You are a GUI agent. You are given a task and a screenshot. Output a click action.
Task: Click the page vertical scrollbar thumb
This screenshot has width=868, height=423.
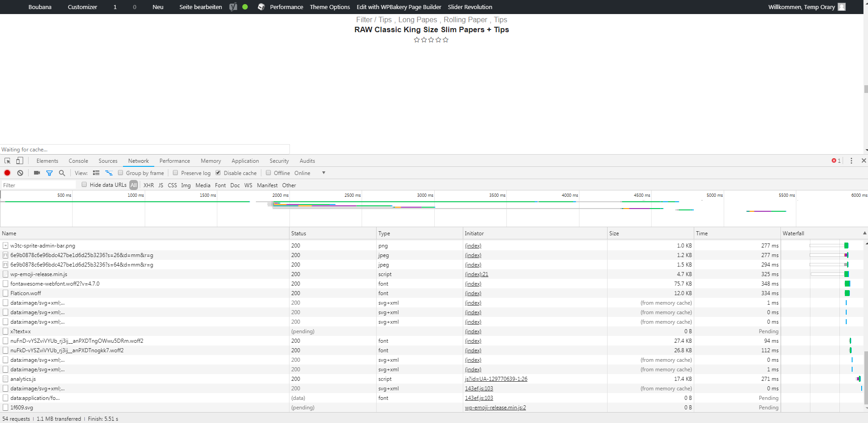[x=866, y=89]
